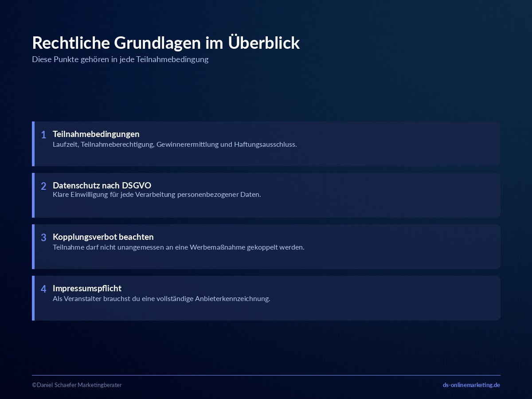Click text starting 'Teilnahme darf nicht unangemessen'
The height and width of the screenshot is (399, 532).
point(179,247)
